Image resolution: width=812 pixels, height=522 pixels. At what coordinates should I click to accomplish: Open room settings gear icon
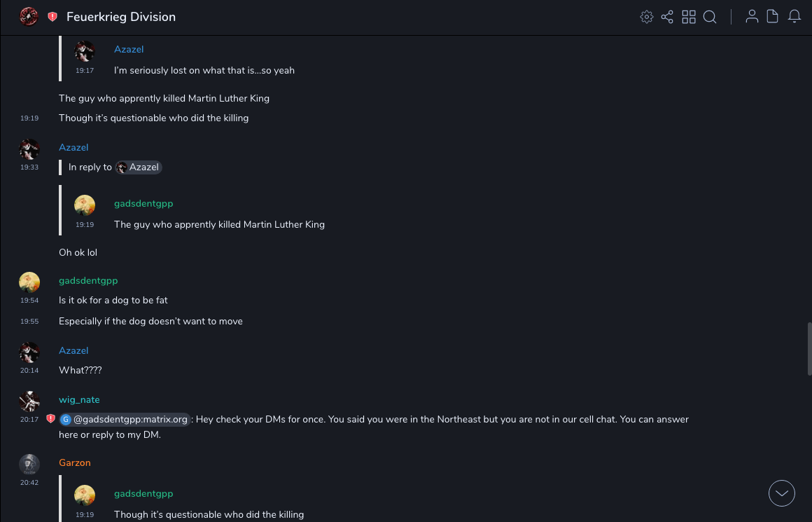coord(647,17)
